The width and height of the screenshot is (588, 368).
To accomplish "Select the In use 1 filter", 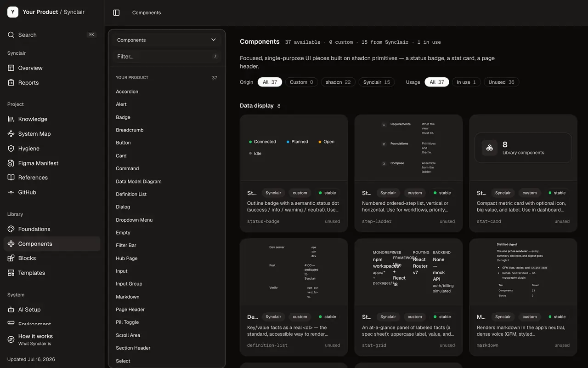I will [x=466, y=82].
